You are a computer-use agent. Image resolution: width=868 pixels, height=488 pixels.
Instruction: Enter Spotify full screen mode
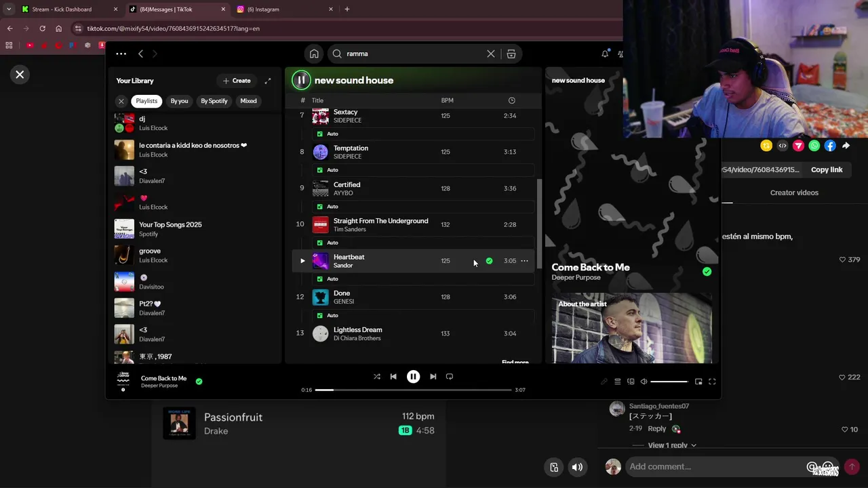point(712,382)
